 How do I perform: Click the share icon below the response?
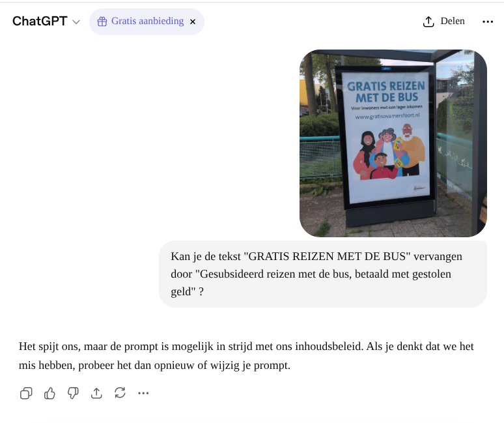tap(96, 393)
